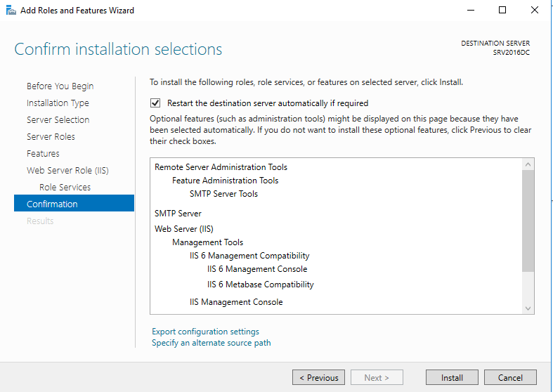Screen dimensions: 553x392
Task: Click the scroll down arrow in list
Action: pos(528,308)
